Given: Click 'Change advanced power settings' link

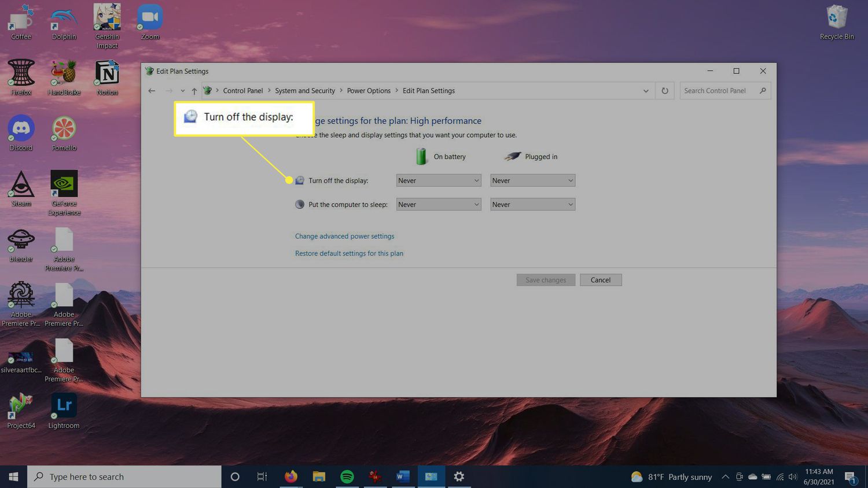Looking at the screenshot, I should point(344,236).
